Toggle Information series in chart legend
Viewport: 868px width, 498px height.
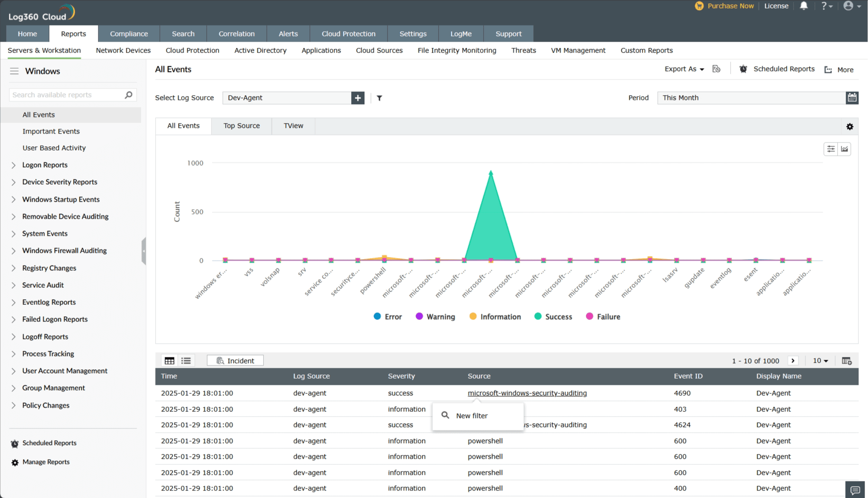[x=495, y=317]
